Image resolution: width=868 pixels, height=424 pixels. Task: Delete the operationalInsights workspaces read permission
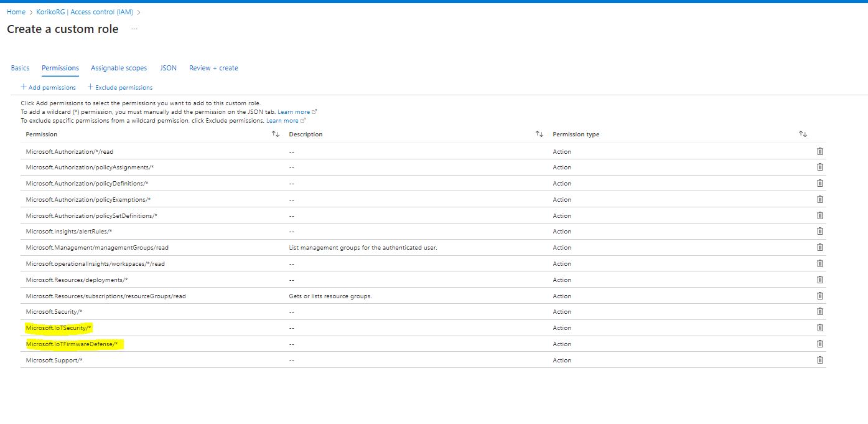tap(819, 263)
